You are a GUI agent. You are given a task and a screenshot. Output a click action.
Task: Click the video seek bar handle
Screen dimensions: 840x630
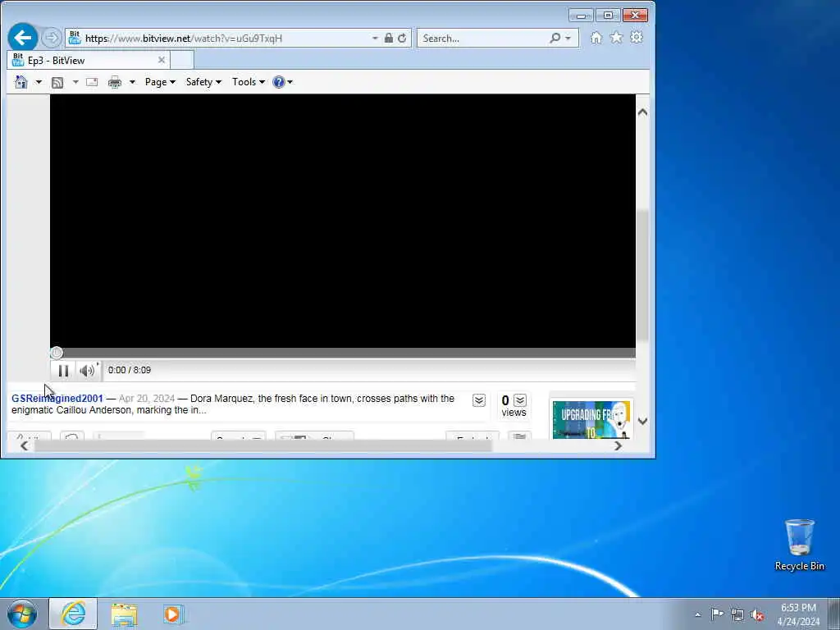(57, 353)
